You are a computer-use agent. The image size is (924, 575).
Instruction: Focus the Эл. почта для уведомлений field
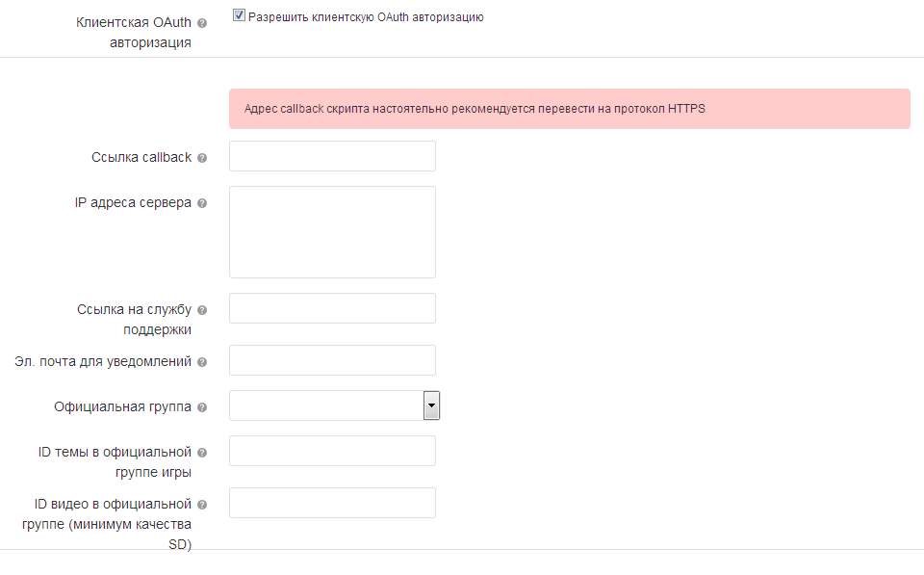pyautogui.click(x=332, y=360)
